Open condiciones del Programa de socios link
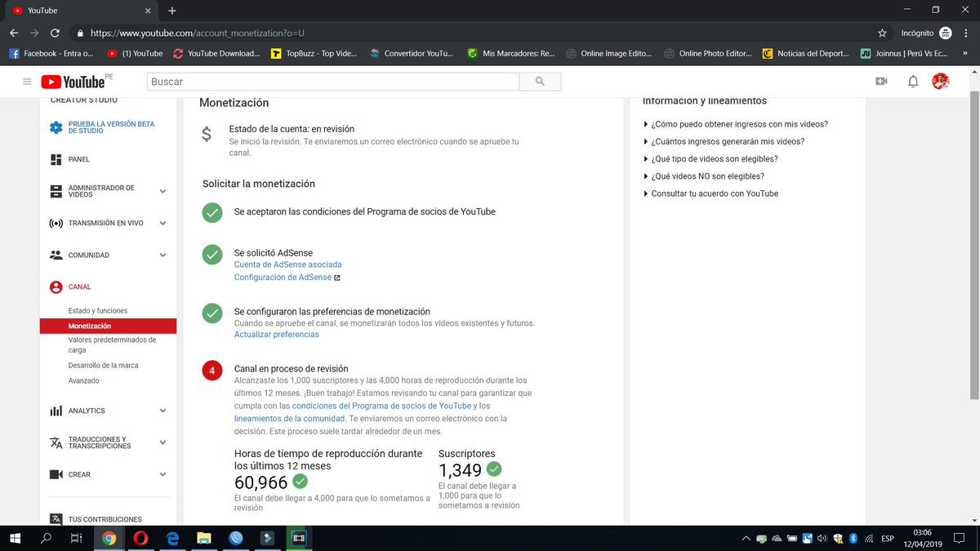The width and height of the screenshot is (980, 551). coord(381,406)
